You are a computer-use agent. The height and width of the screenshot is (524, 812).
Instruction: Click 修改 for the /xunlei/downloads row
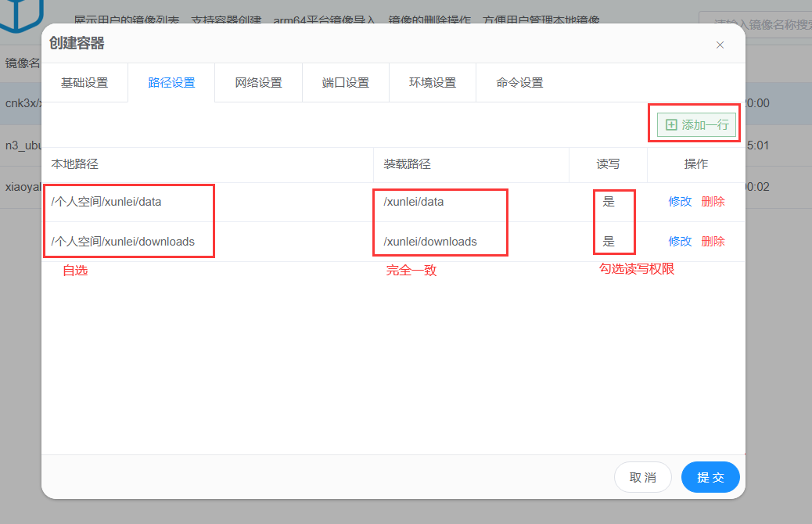[x=680, y=242]
